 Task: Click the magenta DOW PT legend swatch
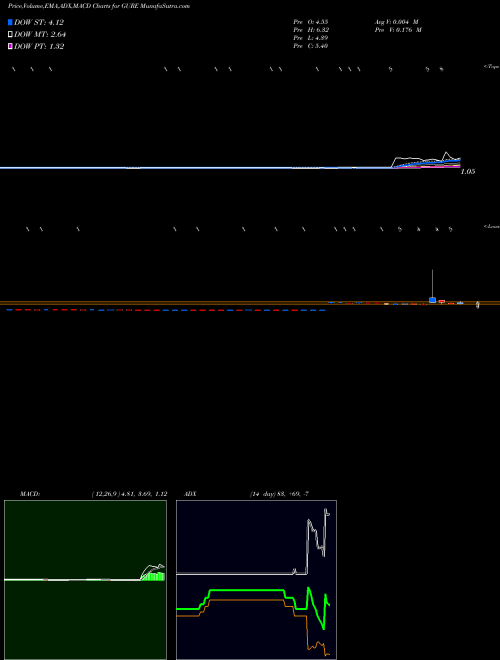coord(10,46)
